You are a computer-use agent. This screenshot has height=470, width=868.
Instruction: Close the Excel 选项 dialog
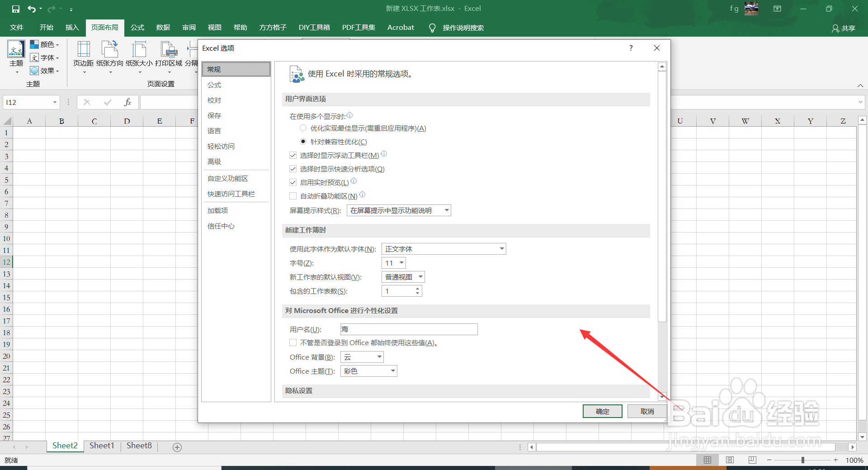[657, 48]
